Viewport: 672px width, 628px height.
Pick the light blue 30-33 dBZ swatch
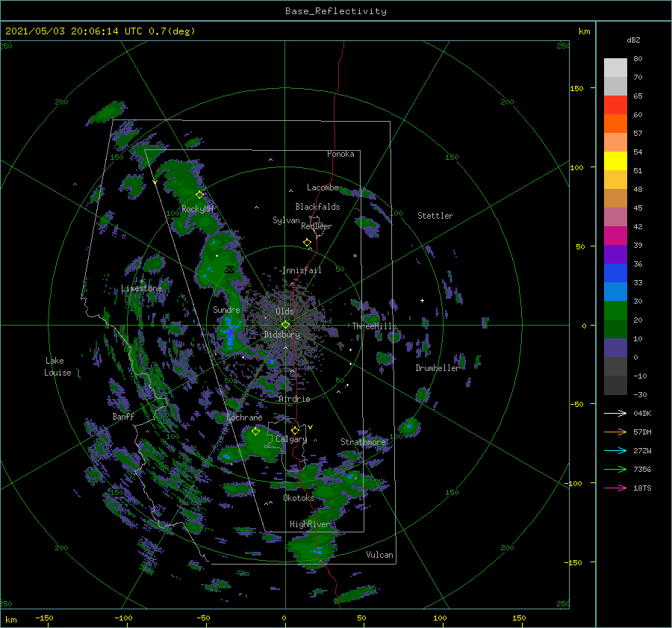pyautogui.click(x=615, y=291)
